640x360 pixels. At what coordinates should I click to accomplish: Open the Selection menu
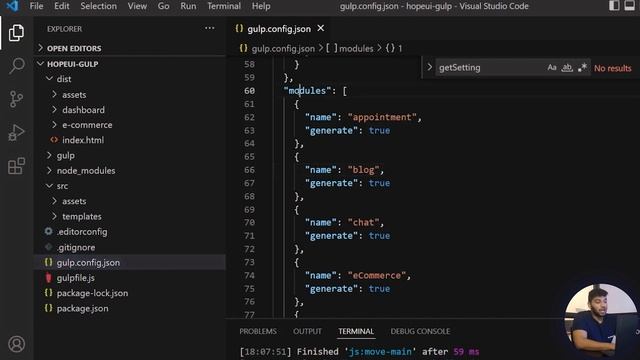[98, 6]
